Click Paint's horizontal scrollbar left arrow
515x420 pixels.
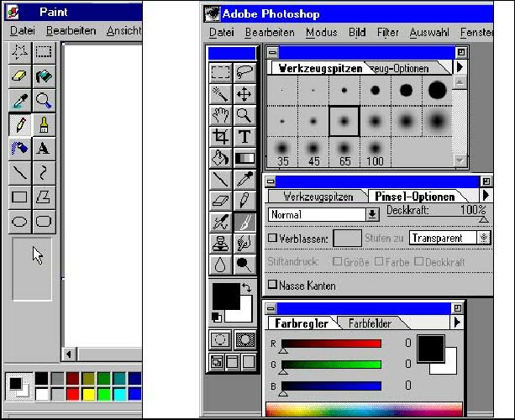click(69, 354)
